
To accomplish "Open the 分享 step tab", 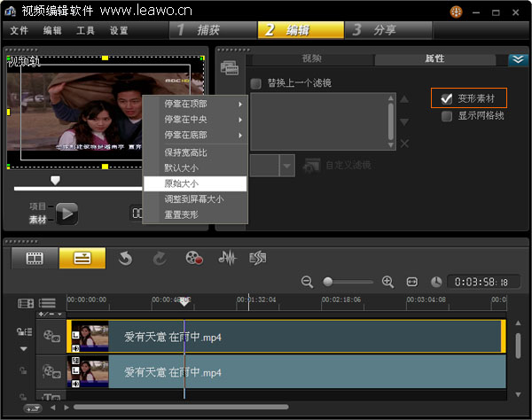I will pos(385,30).
